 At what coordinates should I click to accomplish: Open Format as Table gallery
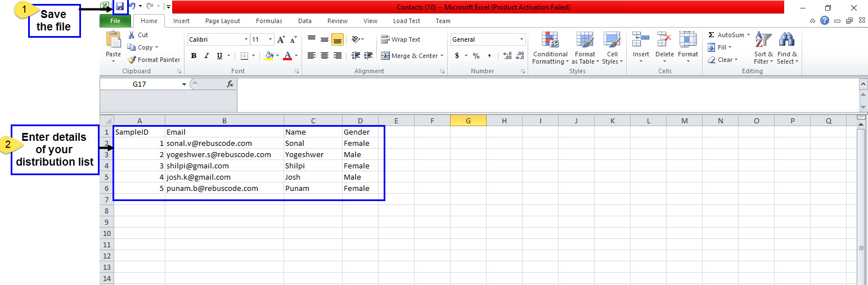(585, 48)
